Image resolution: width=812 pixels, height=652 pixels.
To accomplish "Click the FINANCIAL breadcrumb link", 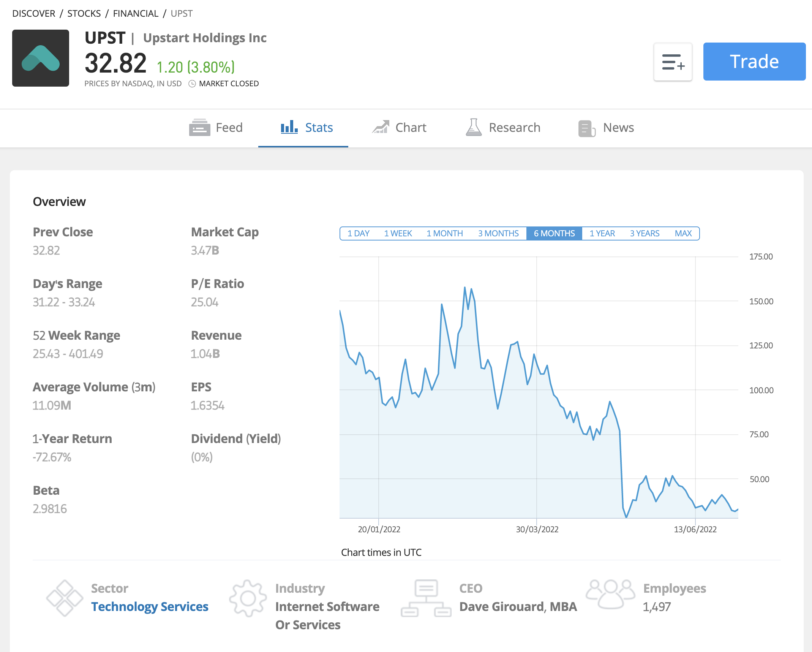I will pyautogui.click(x=136, y=14).
